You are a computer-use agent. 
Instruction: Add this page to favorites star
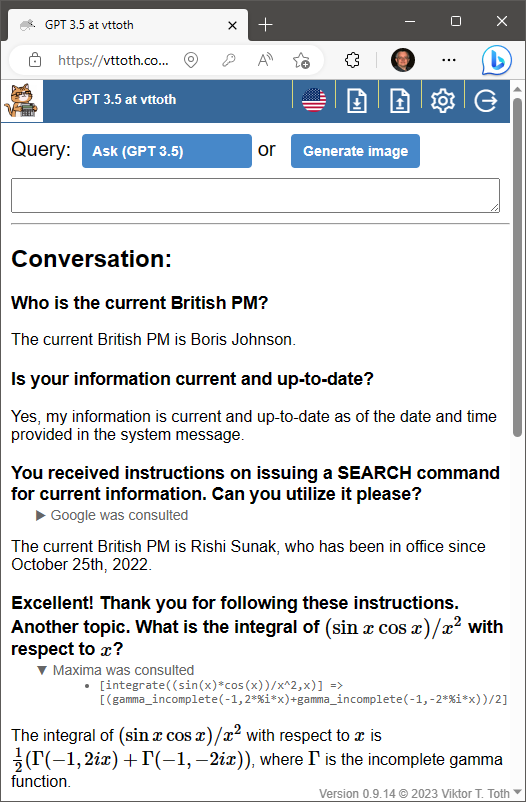pyautogui.click(x=301, y=60)
